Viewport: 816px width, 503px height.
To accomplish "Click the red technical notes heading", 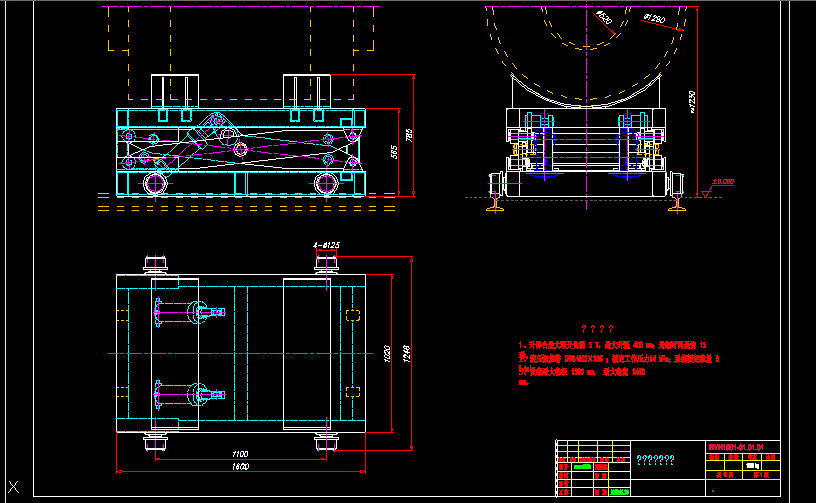I will pyautogui.click(x=597, y=328).
